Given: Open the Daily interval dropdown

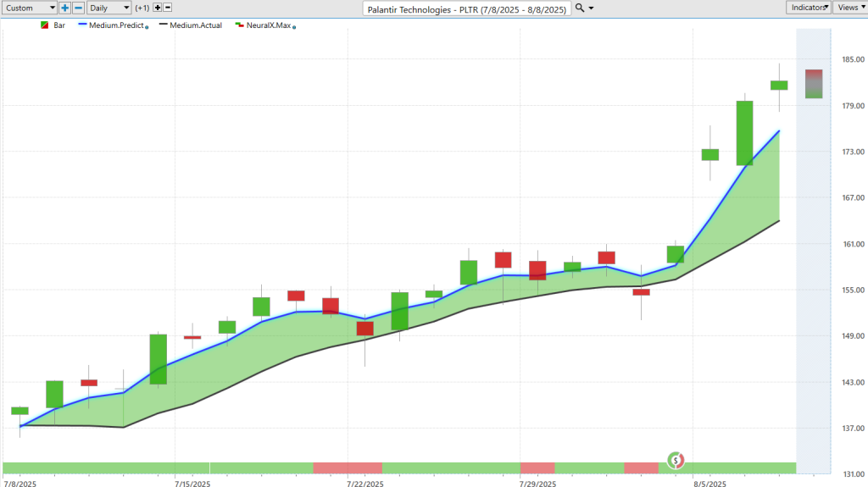Looking at the screenshot, I should click(x=109, y=8).
